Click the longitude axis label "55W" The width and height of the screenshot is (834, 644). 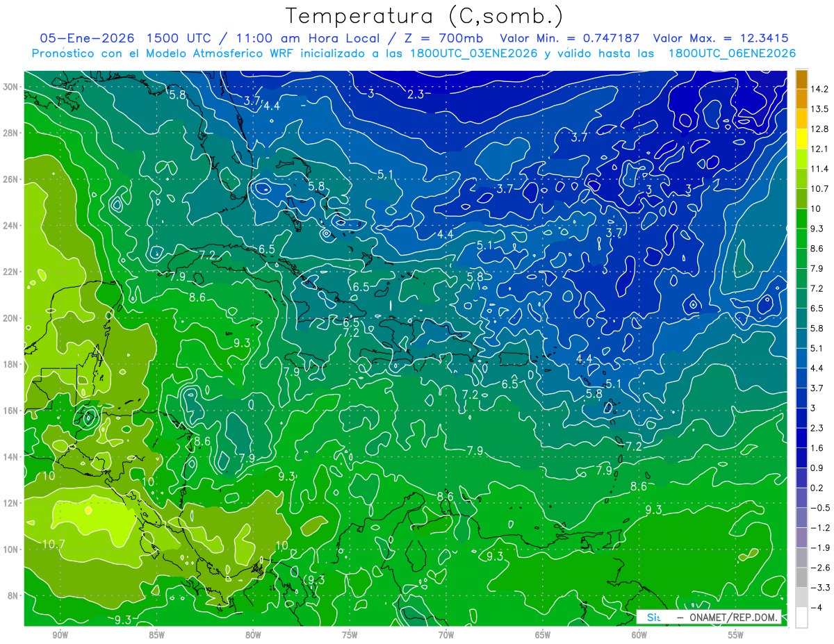[736, 635]
